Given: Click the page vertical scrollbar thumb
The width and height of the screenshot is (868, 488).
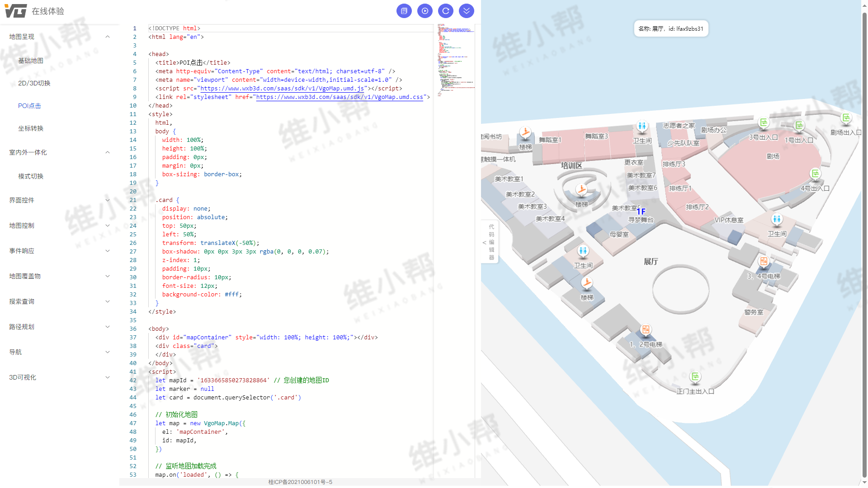Looking at the screenshot, I should tap(864, 244).
